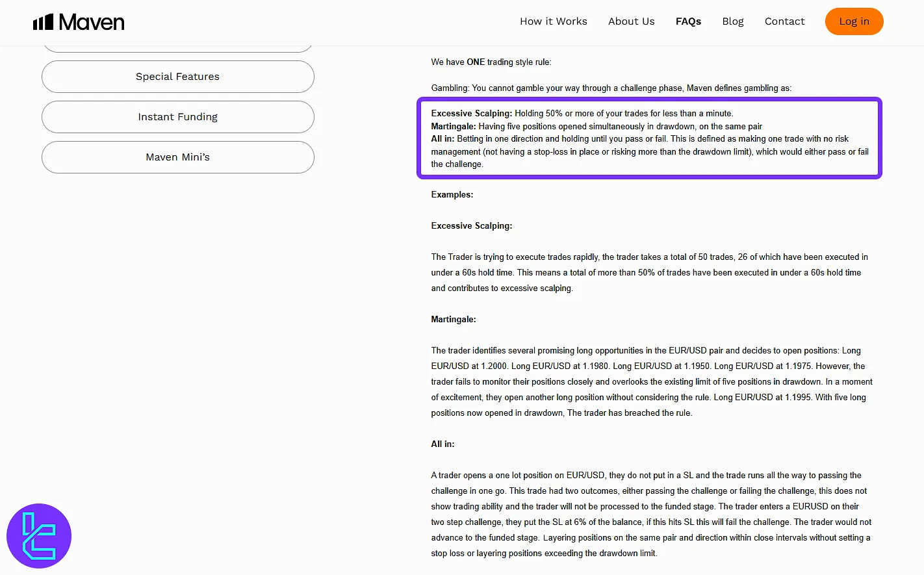Select the FAQs navigation item
This screenshot has height=575, width=924.
(x=688, y=21)
